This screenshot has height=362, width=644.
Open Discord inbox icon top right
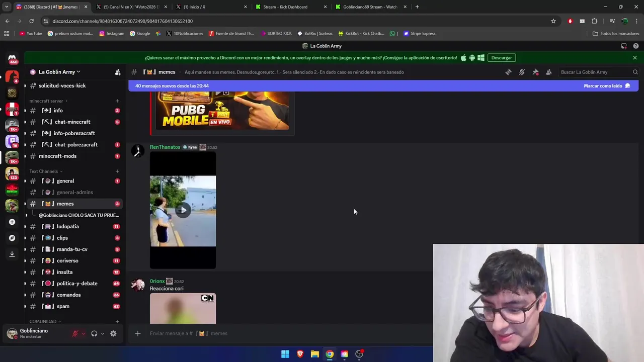coord(624,46)
